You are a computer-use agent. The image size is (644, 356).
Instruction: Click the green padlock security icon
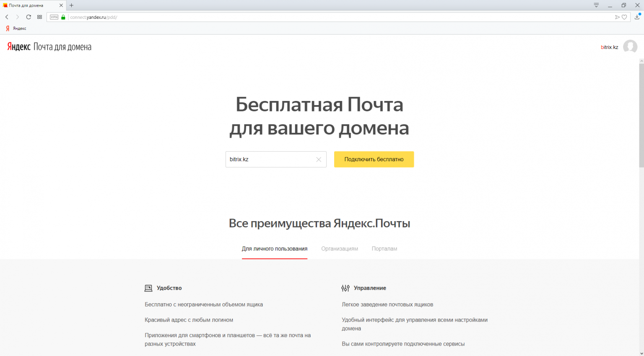click(x=63, y=17)
